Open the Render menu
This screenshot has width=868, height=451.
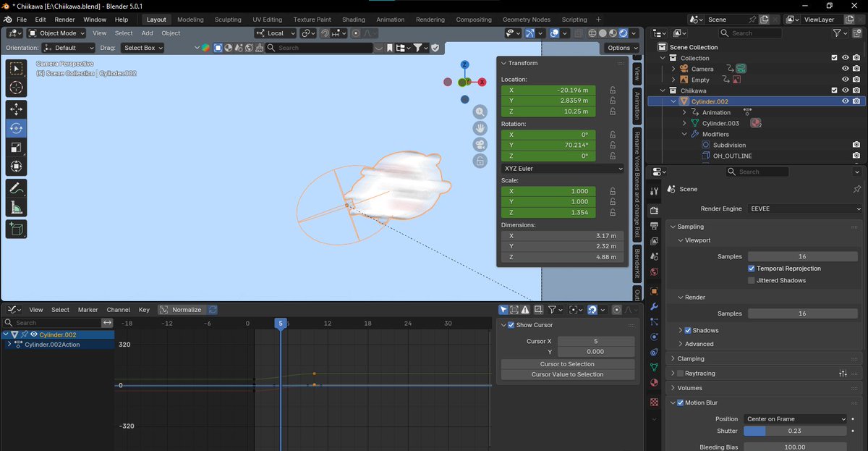pyautogui.click(x=65, y=20)
